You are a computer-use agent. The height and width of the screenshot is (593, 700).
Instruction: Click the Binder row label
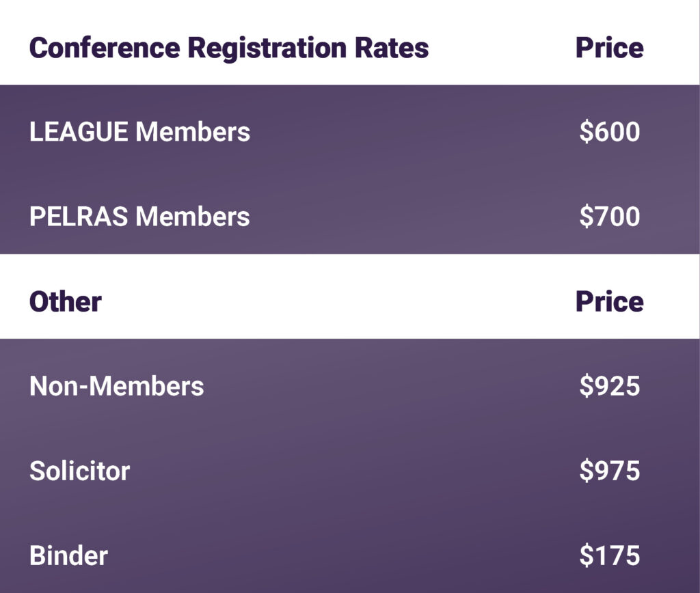[x=68, y=555]
